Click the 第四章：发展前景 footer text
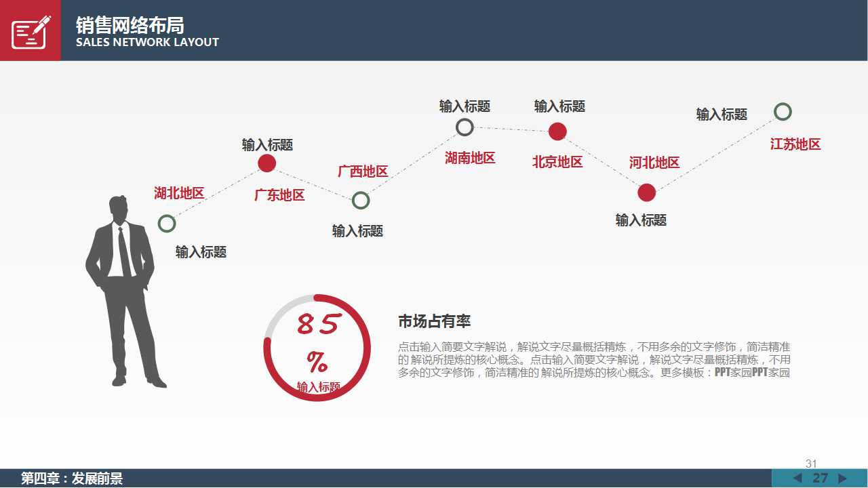This screenshot has height=488, width=868. [71, 479]
